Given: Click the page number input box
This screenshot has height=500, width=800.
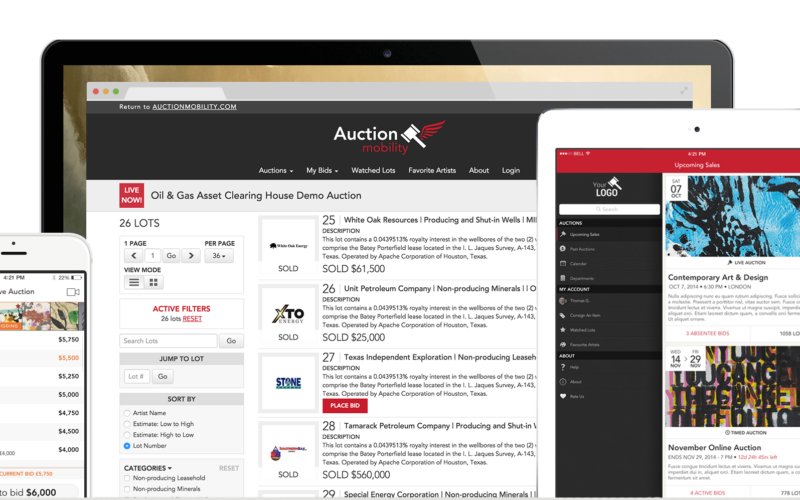Looking at the screenshot, I should [153, 256].
